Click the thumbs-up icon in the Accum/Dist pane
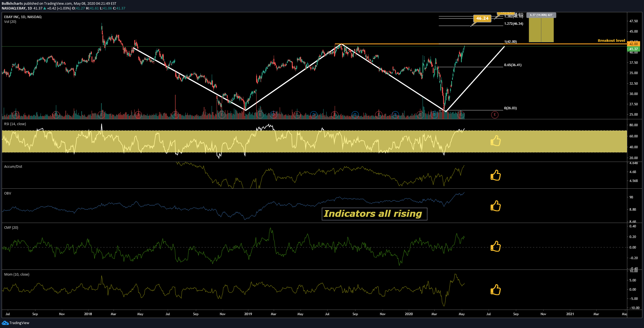644x328 pixels. click(496, 175)
